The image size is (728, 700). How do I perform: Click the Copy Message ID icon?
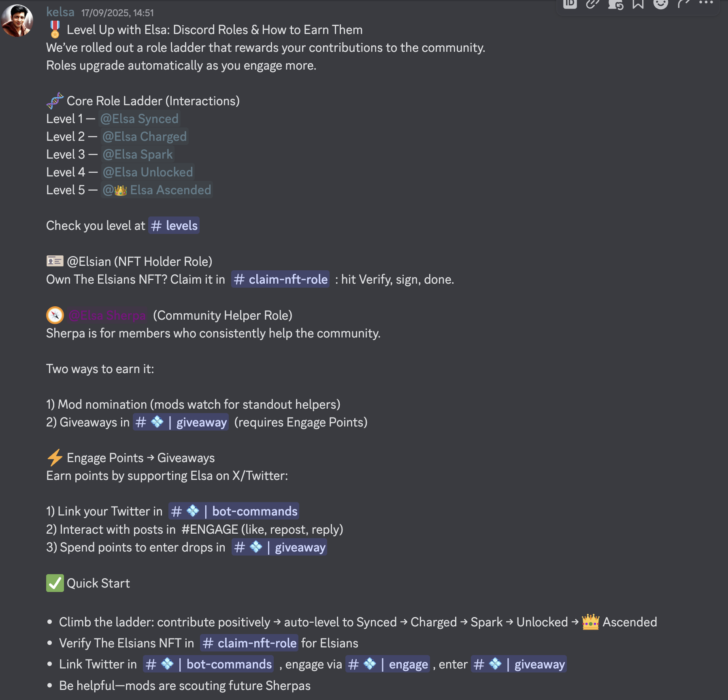pyautogui.click(x=570, y=4)
